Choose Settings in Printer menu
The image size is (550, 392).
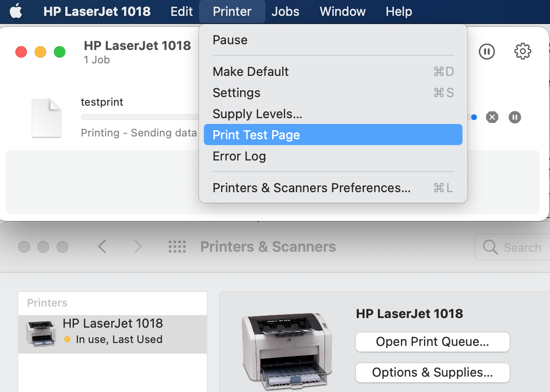click(333, 93)
